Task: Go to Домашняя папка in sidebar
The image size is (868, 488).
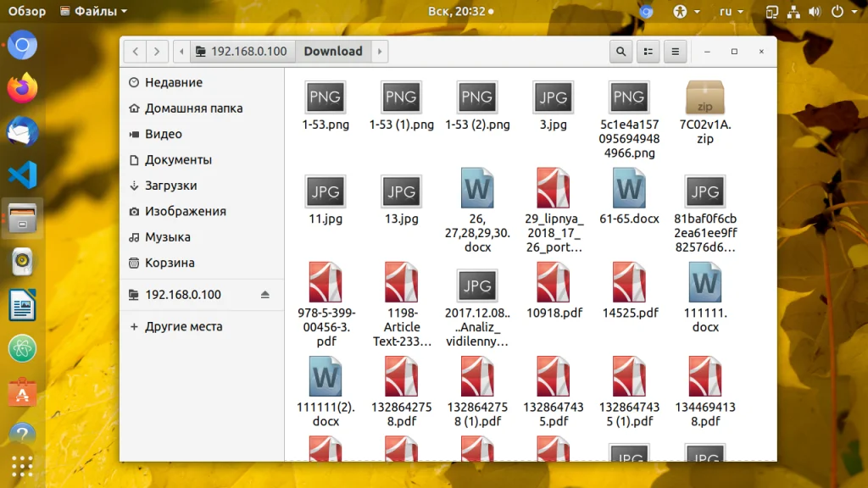Action: [202, 108]
